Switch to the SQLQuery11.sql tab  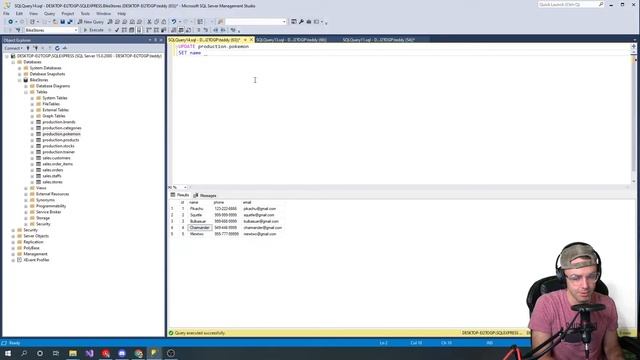coord(379,40)
